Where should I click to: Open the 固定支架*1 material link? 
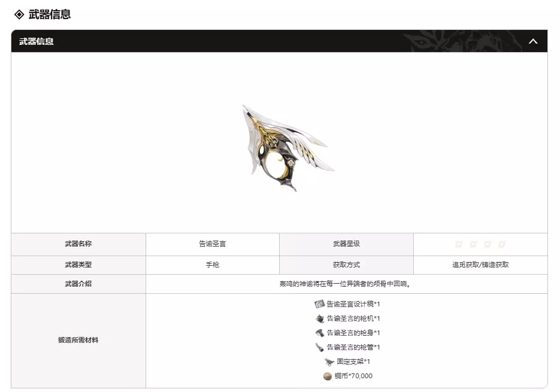tap(353, 361)
